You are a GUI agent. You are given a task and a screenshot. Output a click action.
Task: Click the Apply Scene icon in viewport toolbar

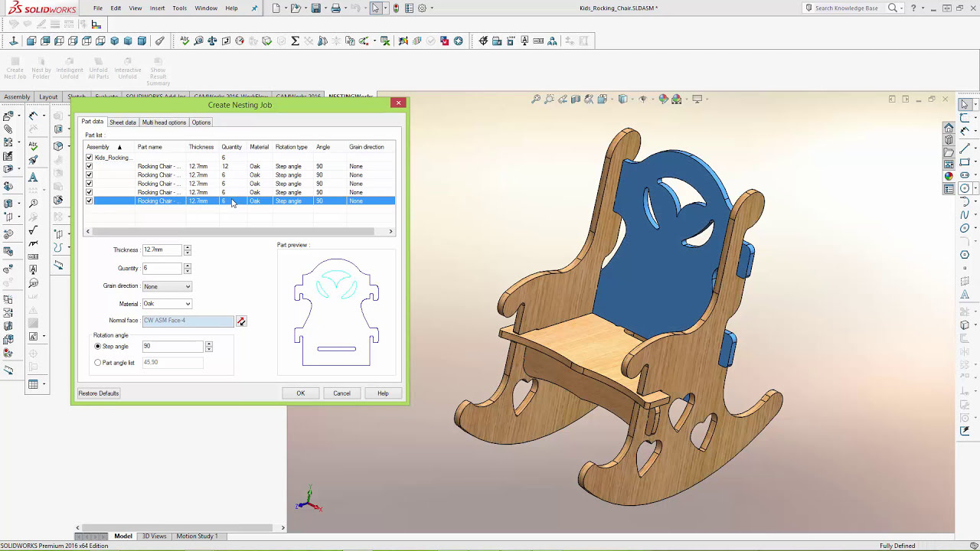tap(676, 99)
